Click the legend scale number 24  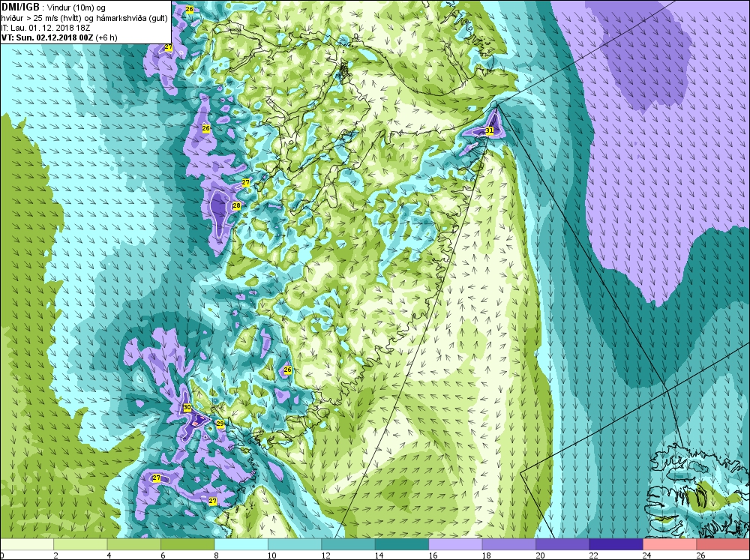[x=646, y=556]
